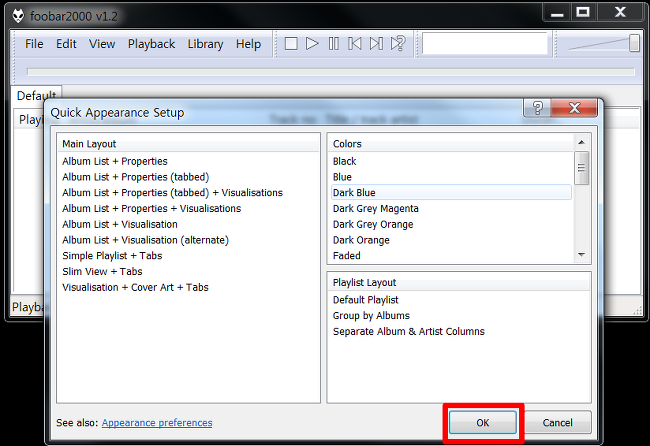This screenshot has width=650, height=446.
Task: Open the Edit menu
Action: pyautogui.click(x=66, y=44)
